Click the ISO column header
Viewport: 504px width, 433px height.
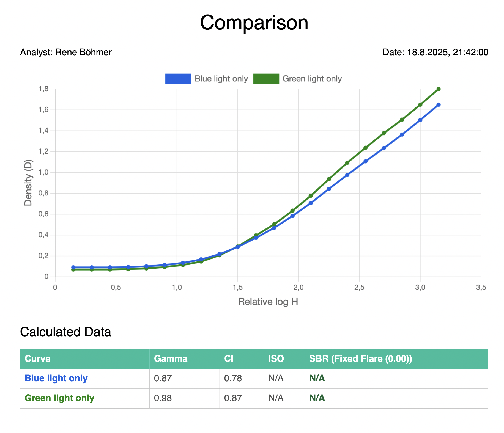pyautogui.click(x=276, y=359)
